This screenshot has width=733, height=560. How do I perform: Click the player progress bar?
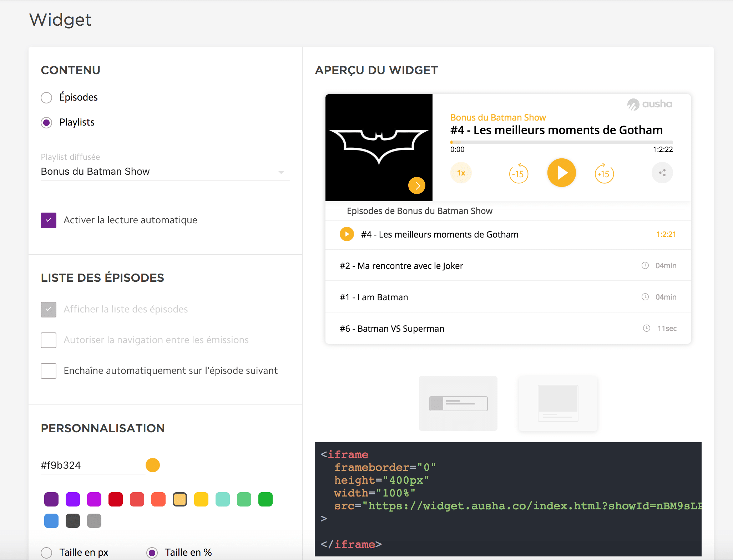coord(562,142)
